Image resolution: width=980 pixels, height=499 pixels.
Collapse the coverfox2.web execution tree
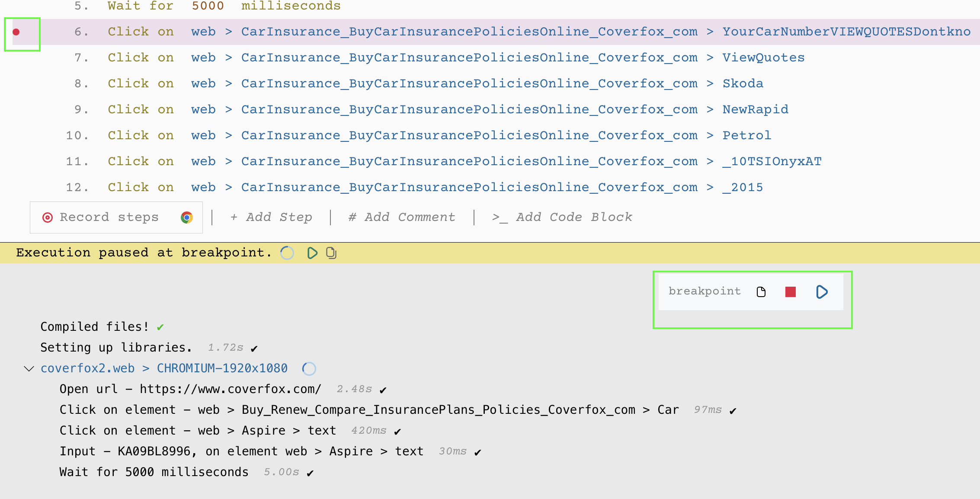(29, 368)
